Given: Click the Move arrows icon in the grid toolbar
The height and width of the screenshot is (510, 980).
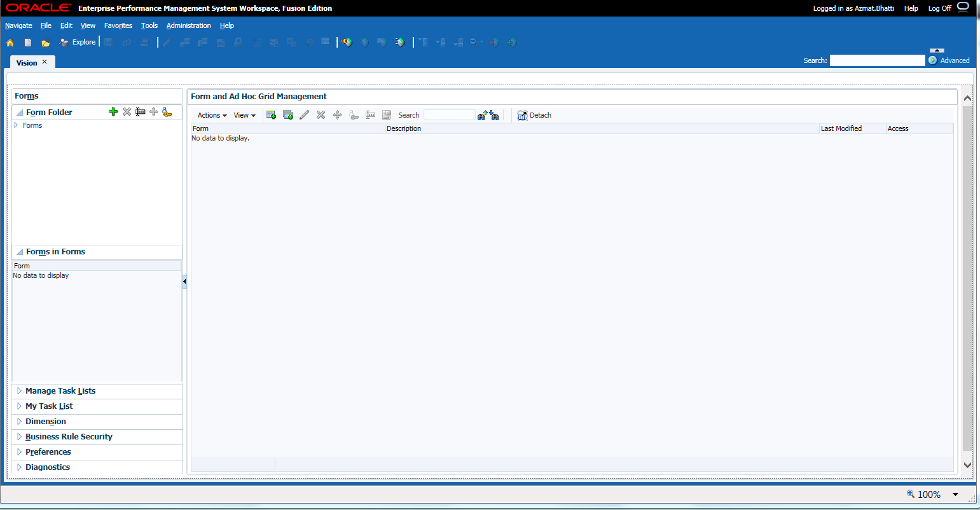Looking at the screenshot, I should [337, 115].
